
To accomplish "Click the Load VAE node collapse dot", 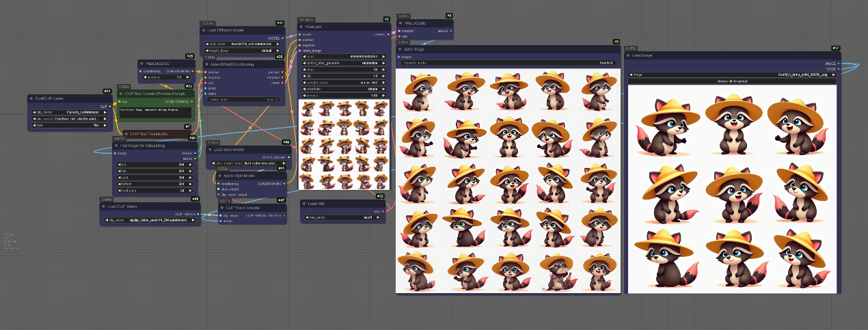I will click(x=305, y=203).
